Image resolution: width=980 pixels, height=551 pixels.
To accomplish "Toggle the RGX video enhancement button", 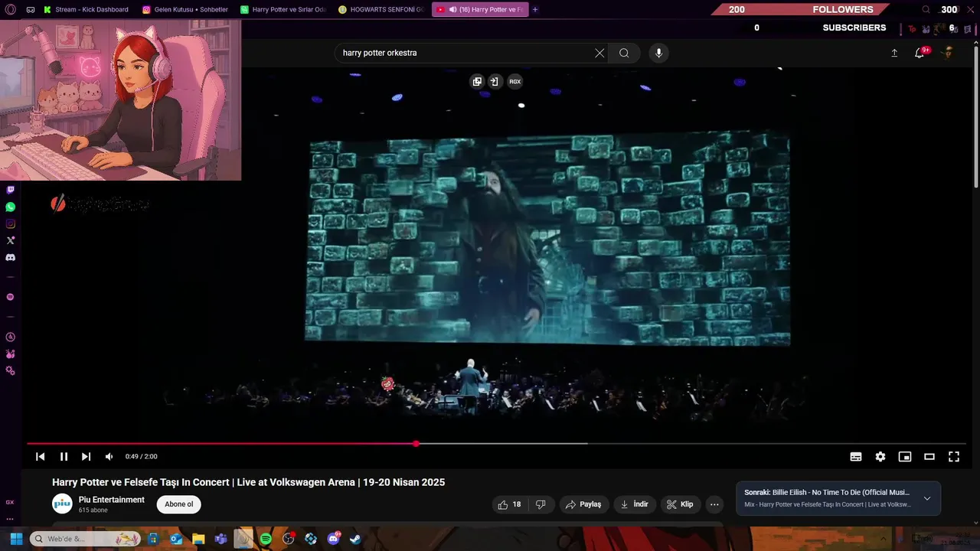I will click(x=514, y=81).
